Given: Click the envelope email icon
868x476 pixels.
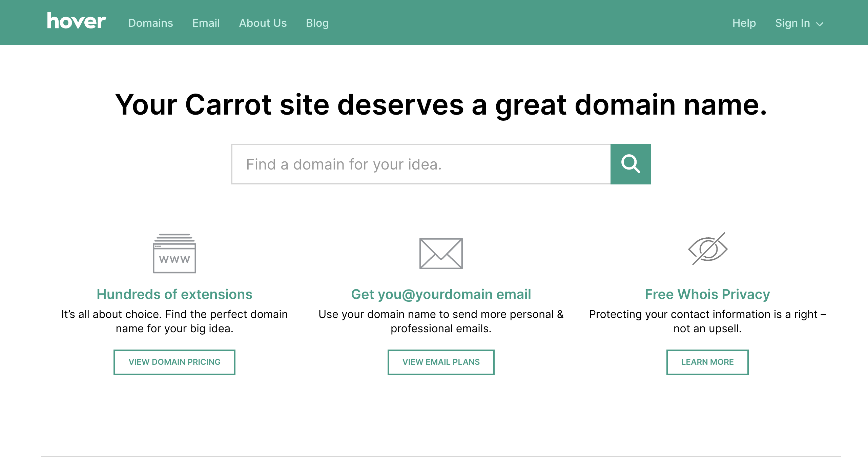Looking at the screenshot, I should 441,254.
